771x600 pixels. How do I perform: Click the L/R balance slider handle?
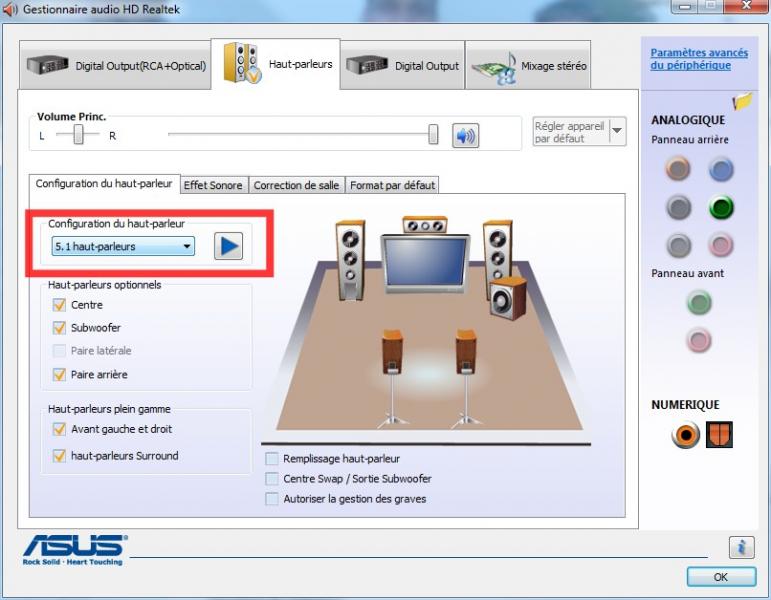[78, 134]
